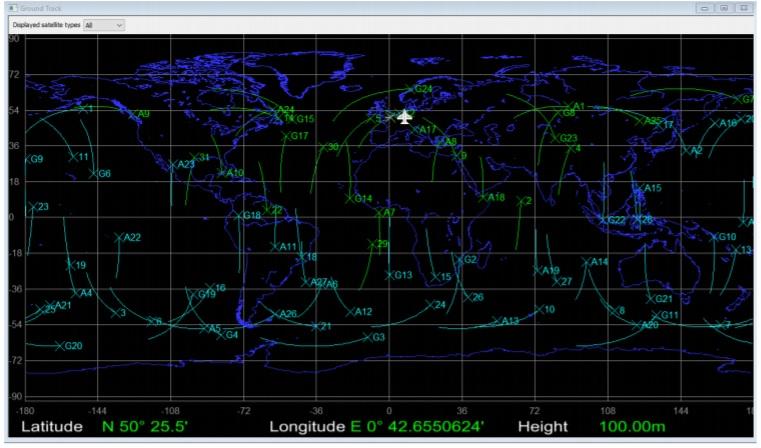Click the G21 satellite marker
Screen dimensions: 761x448
click(x=651, y=298)
